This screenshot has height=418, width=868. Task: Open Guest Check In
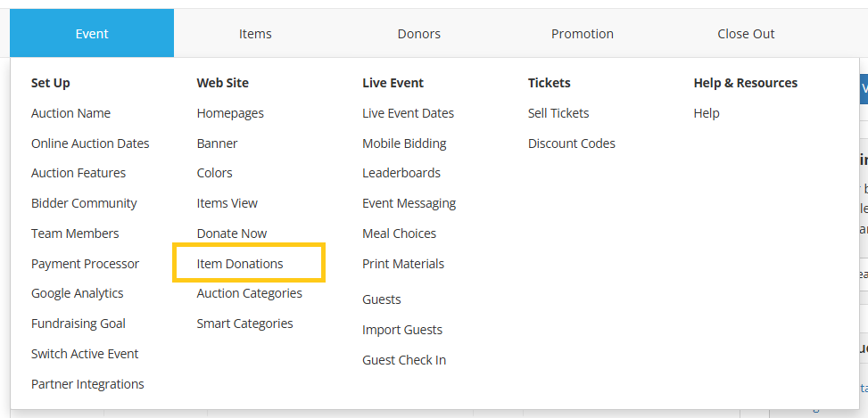click(x=404, y=360)
